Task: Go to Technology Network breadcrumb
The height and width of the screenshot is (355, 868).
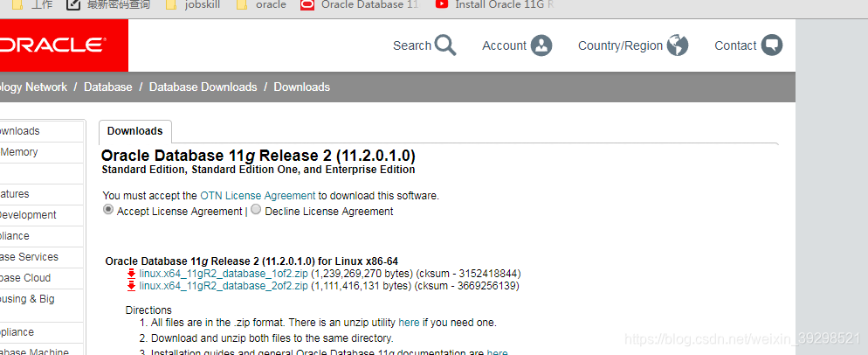Action: pyautogui.click(x=33, y=87)
